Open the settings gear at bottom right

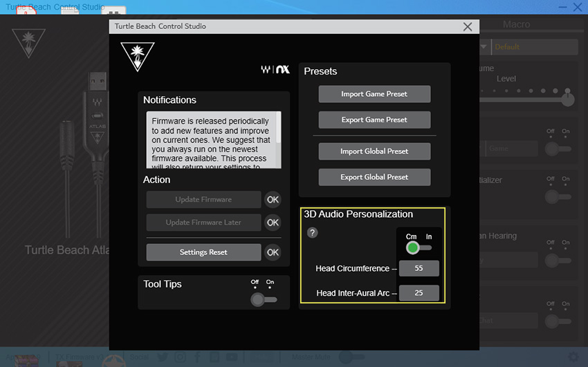pyautogui.click(x=573, y=357)
